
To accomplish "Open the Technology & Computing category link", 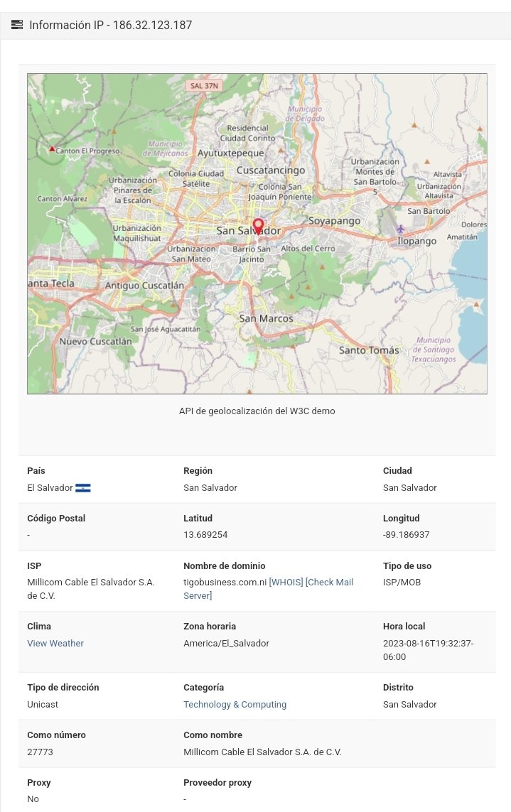I will tap(235, 704).
